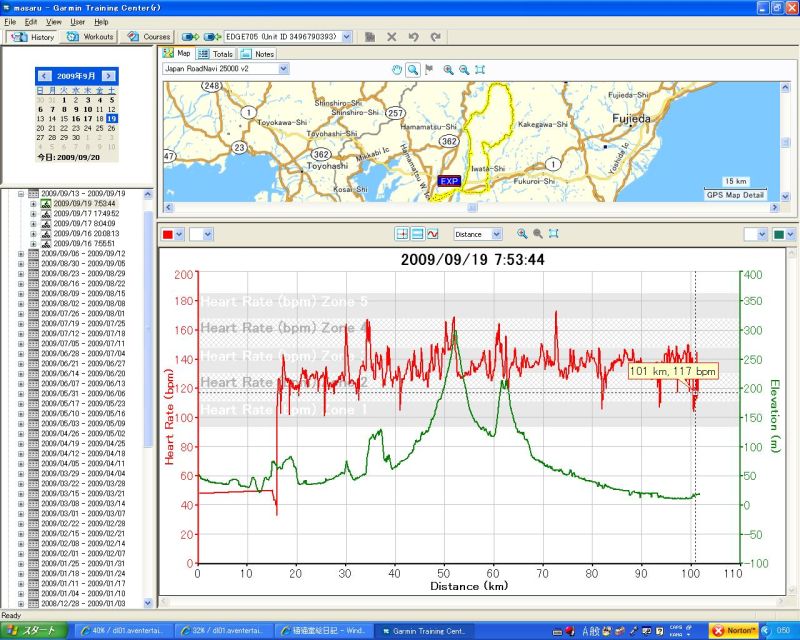Go to next month in calendar
800x640 pixels.
pos(109,76)
